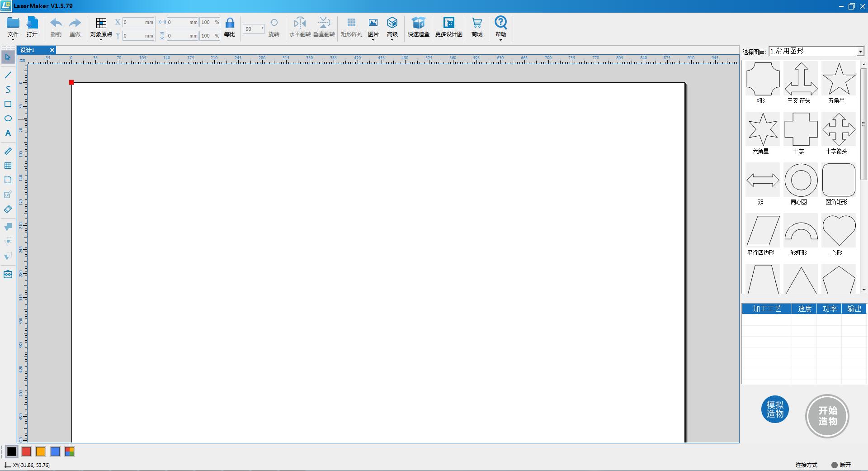
Task: Click the 加工工艺 column header
Action: point(767,309)
